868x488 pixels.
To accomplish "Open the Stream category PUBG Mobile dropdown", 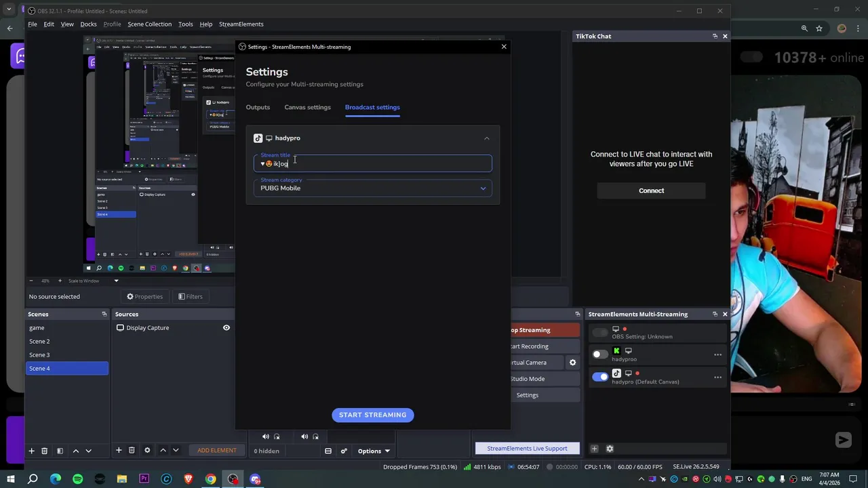I will [372, 188].
